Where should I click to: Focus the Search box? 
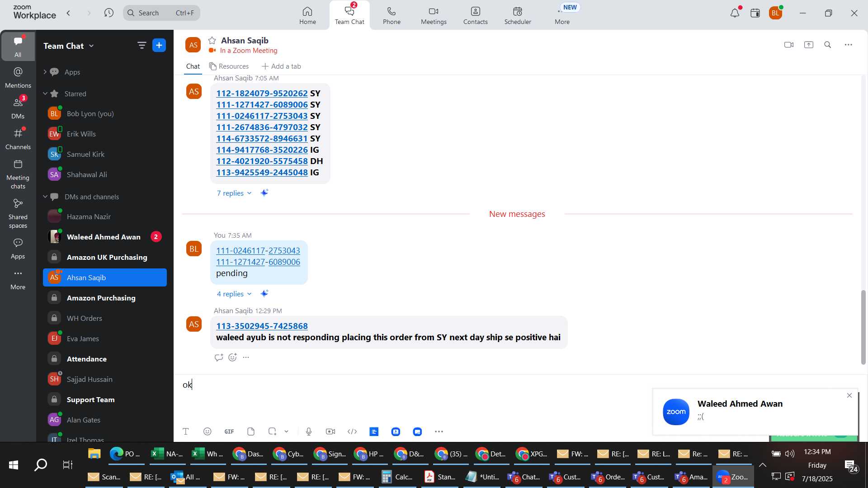161,13
